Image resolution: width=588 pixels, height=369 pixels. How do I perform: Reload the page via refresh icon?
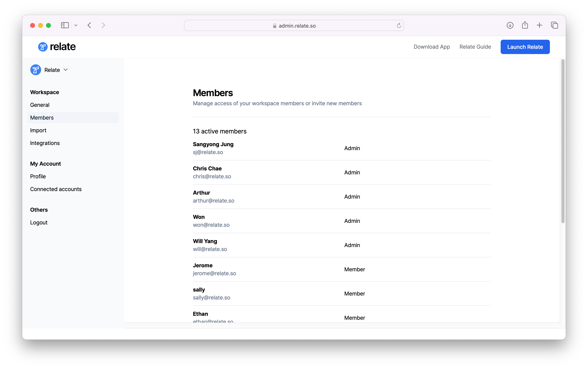tap(399, 26)
